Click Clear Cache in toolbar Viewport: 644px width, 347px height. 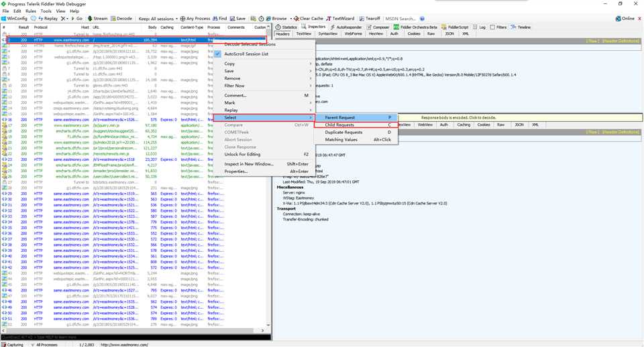309,19
